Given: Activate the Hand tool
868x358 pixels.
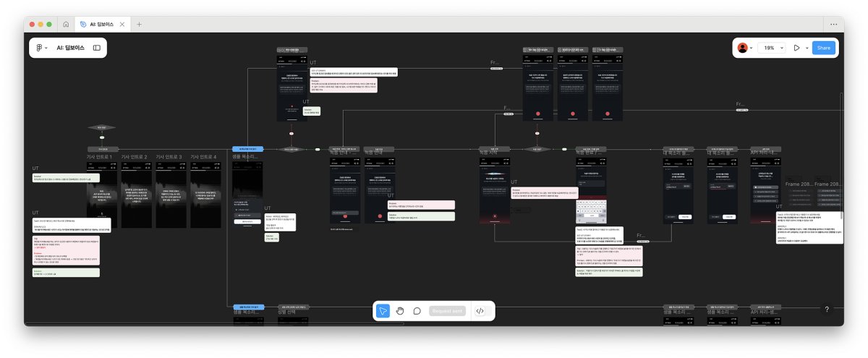Looking at the screenshot, I should [401, 311].
